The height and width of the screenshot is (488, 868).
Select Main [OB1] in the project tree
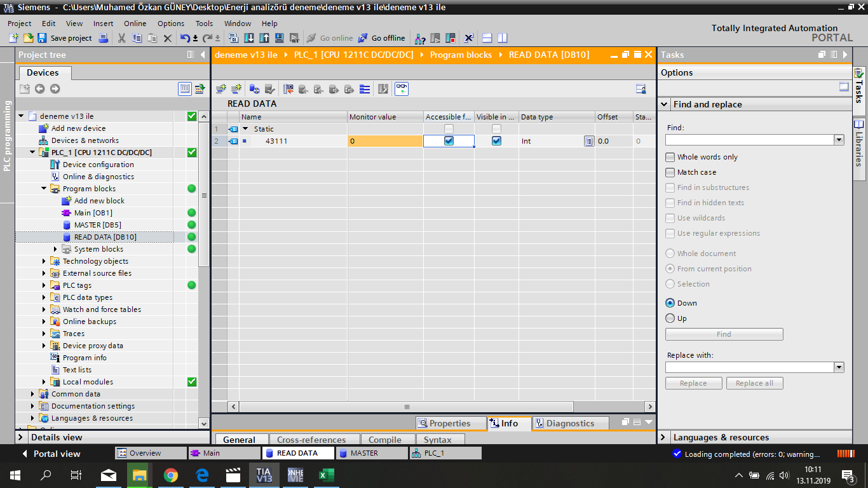pyautogui.click(x=93, y=213)
